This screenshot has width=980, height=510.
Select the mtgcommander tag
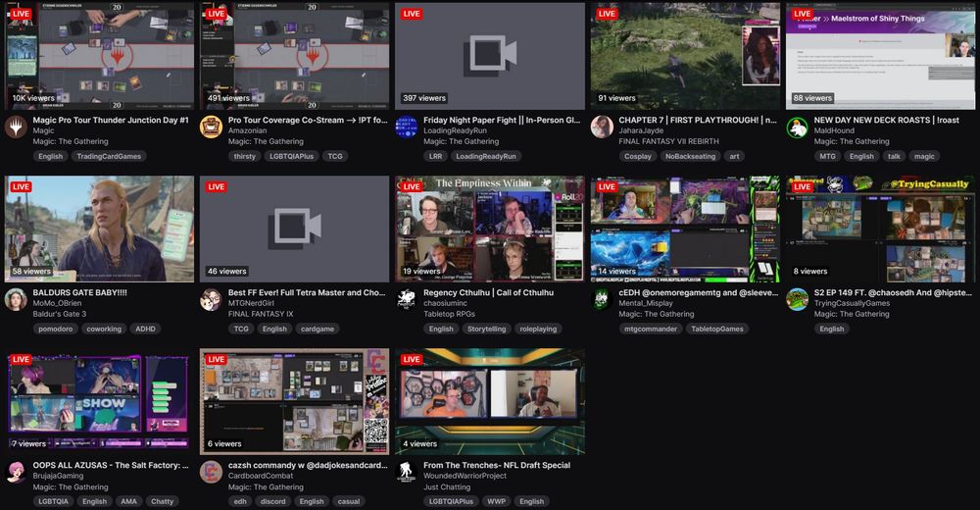[x=651, y=330]
